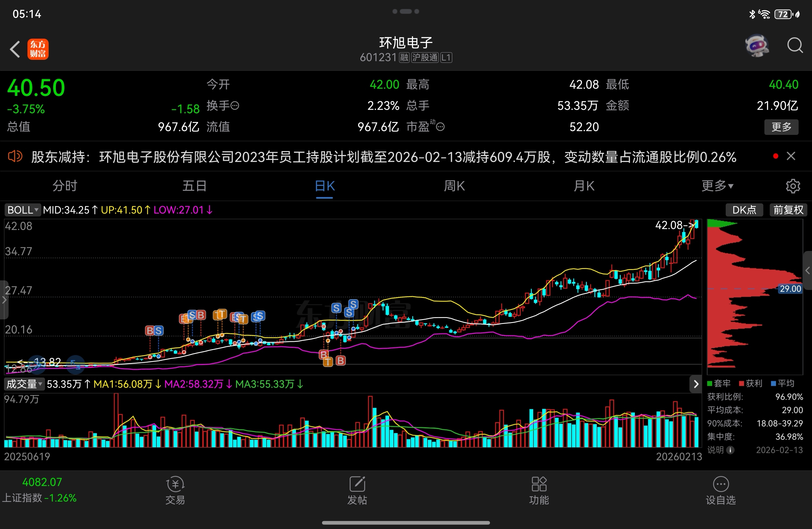
Task: Open the search magnifier icon
Action: click(794, 45)
